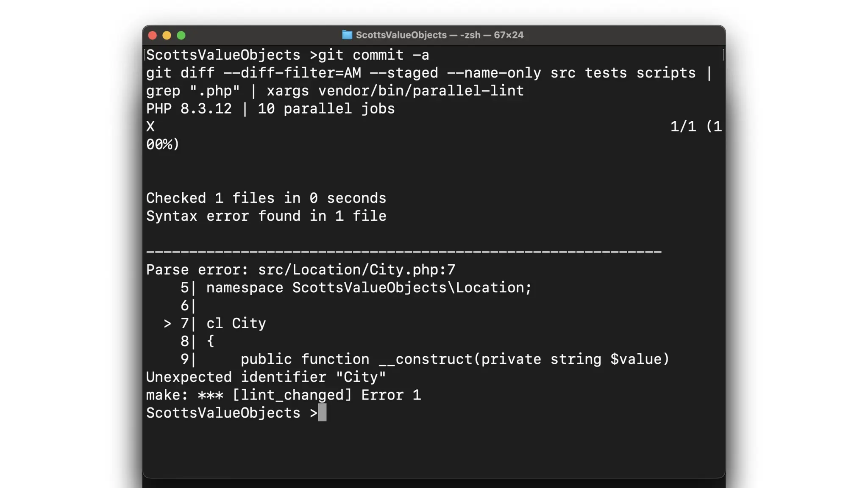Screen dimensions: 868x488
Task: Click the dashed separator line
Action: (x=403, y=252)
